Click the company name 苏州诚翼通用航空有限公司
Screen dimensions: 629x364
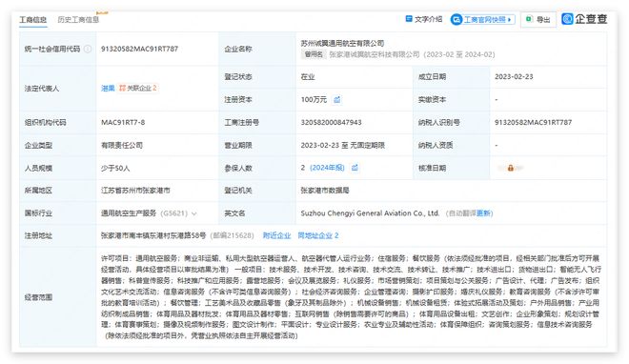coord(342,43)
